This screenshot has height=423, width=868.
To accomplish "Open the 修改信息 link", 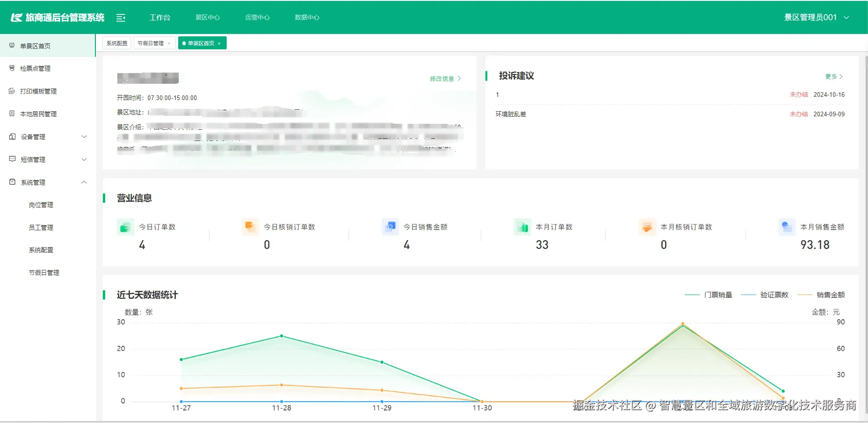I will [443, 79].
